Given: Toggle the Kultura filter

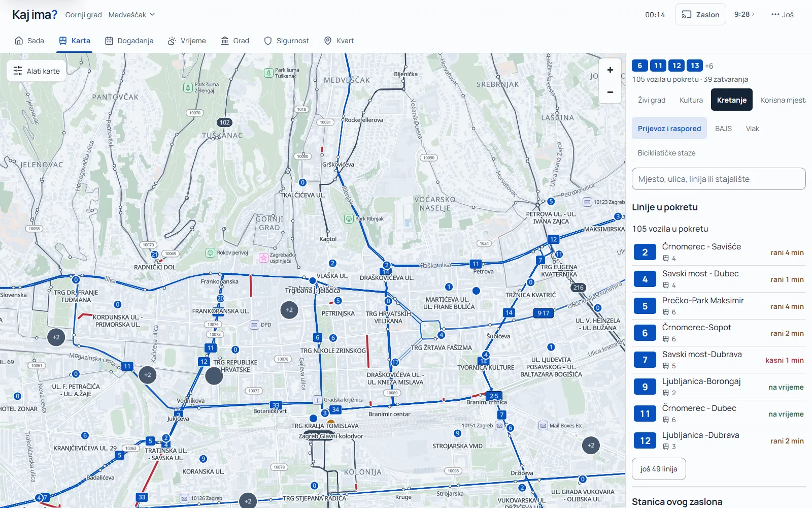Looking at the screenshot, I should click(x=691, y=100).
